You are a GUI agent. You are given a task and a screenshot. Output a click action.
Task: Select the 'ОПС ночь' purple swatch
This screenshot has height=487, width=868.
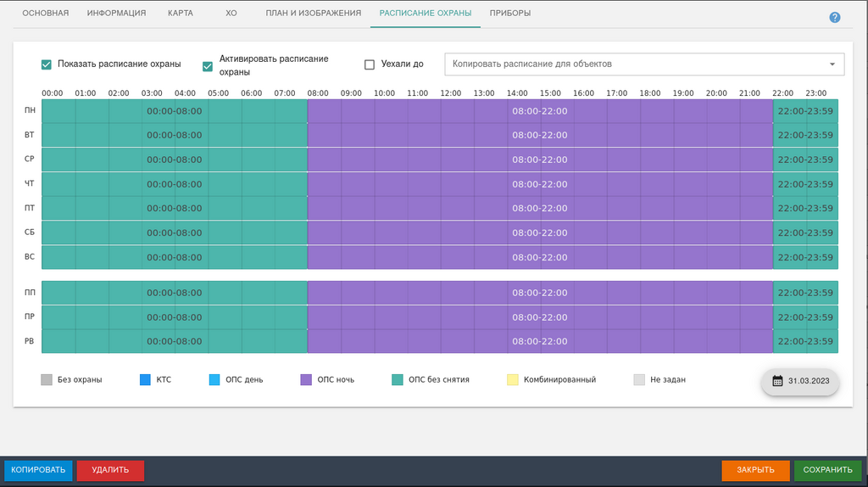[306, 380]
